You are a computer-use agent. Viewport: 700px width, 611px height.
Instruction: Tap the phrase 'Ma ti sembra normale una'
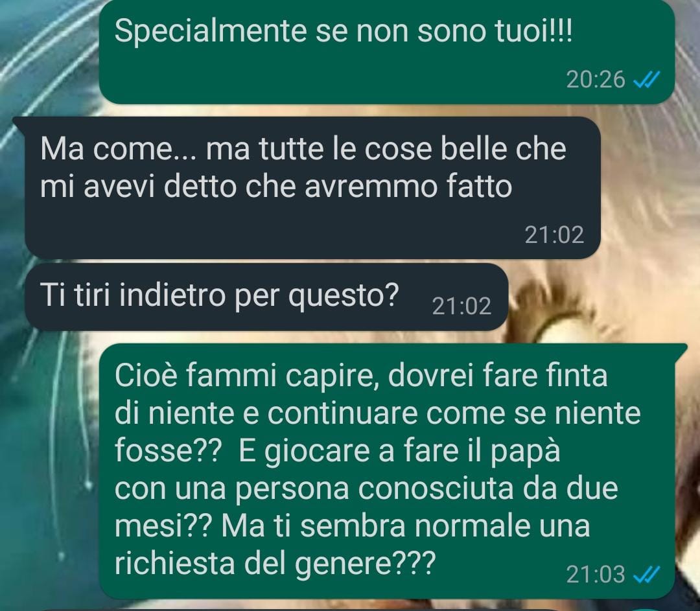(405, 525)
